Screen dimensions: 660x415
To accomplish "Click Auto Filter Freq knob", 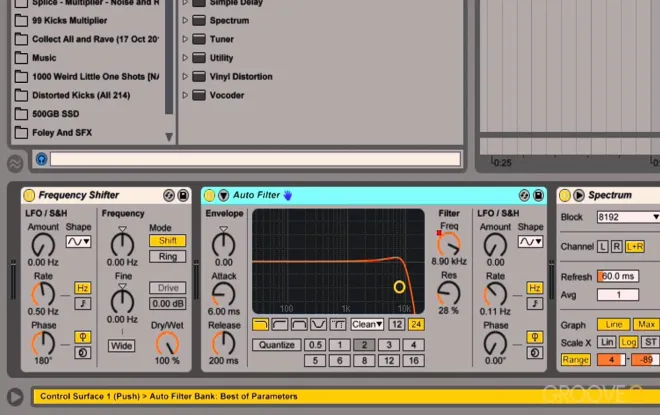I will click(x=449, y=244).
